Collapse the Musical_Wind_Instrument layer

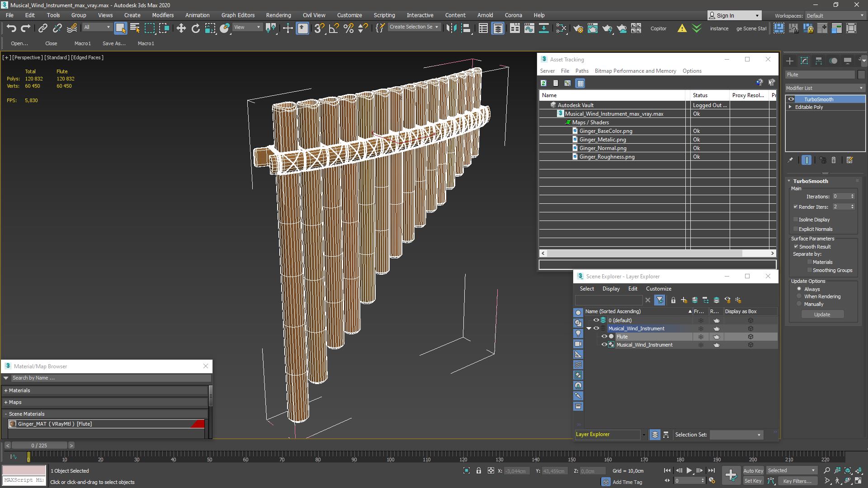click(589, 328)
